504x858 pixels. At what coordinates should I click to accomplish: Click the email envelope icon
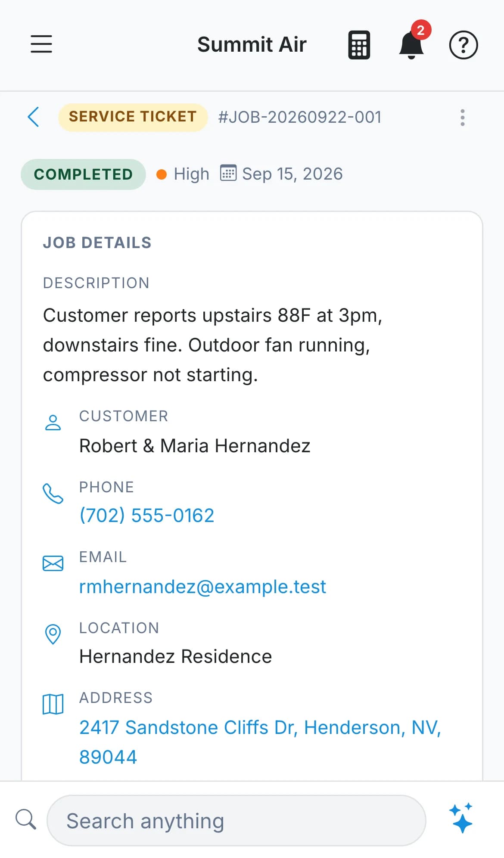click(x=53, y=563)
